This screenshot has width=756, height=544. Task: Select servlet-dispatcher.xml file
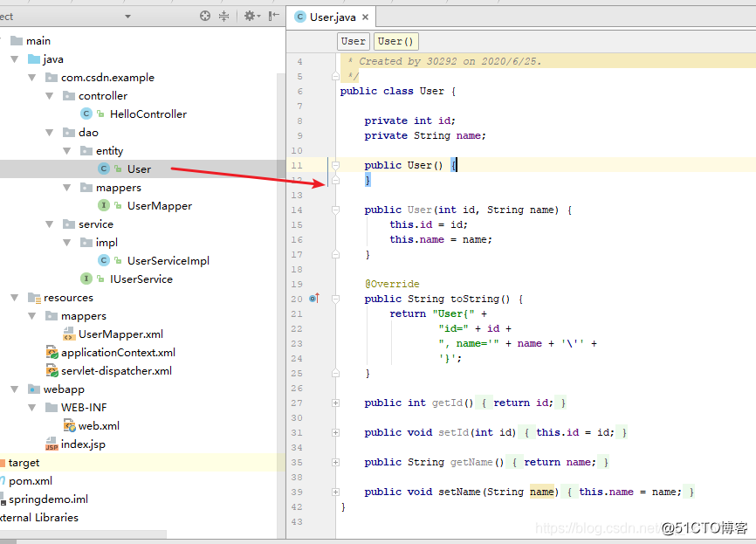click(116, 371)
